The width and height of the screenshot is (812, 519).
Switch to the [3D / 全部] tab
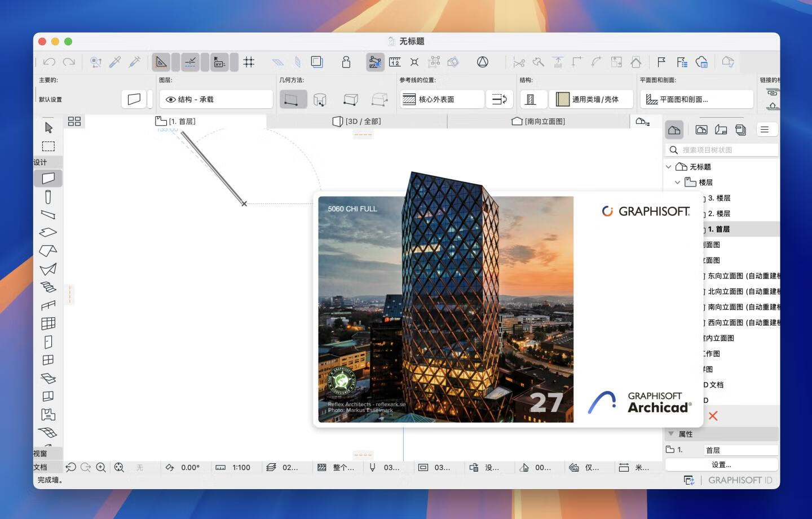click(357, 121)
